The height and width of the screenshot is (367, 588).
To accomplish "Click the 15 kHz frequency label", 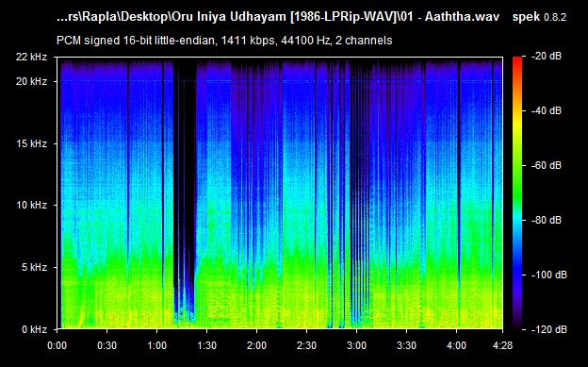I will [31, 143].
